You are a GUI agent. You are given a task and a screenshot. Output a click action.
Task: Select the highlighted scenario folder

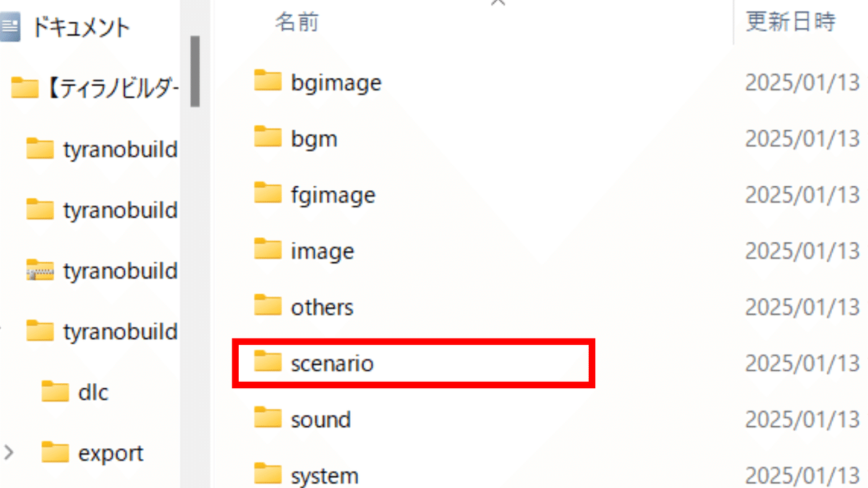(x=414, y=363)
